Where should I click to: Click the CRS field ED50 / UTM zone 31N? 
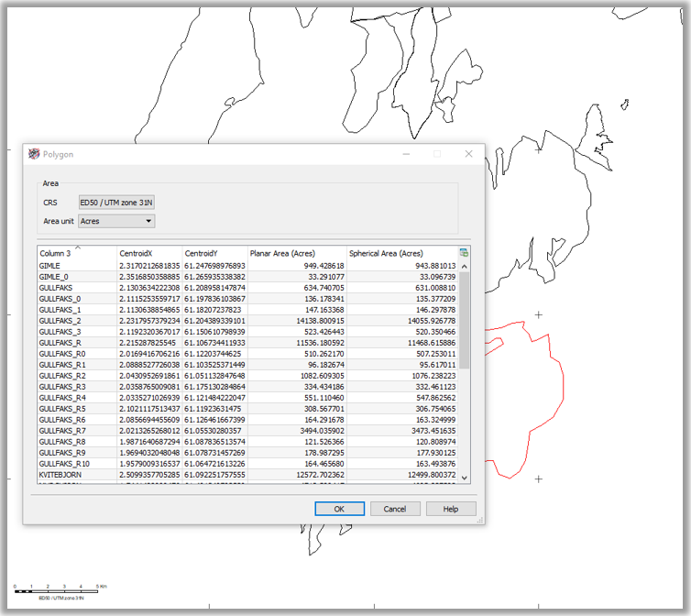[115, 203]
